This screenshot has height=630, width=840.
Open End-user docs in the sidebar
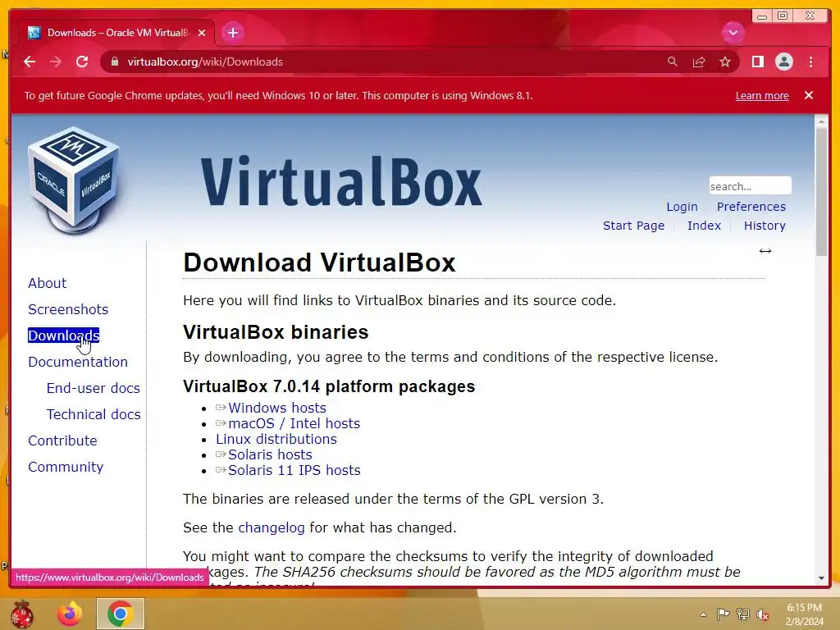click(x=94, y=388)
